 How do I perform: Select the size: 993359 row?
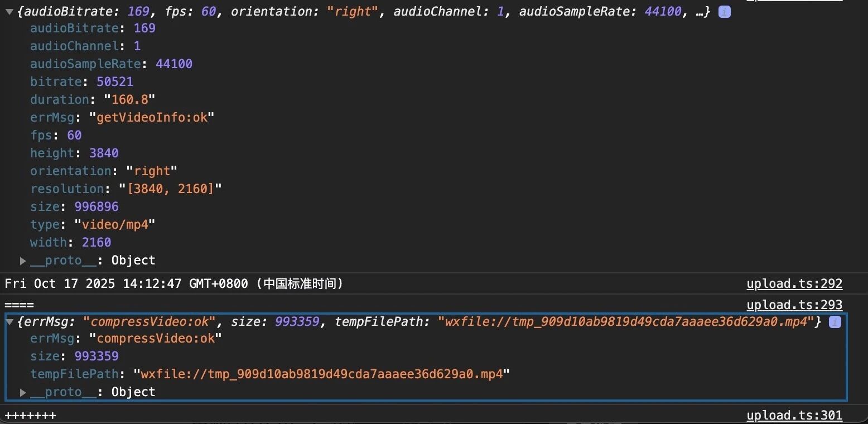pyautogui.click(x=74, y=356)
